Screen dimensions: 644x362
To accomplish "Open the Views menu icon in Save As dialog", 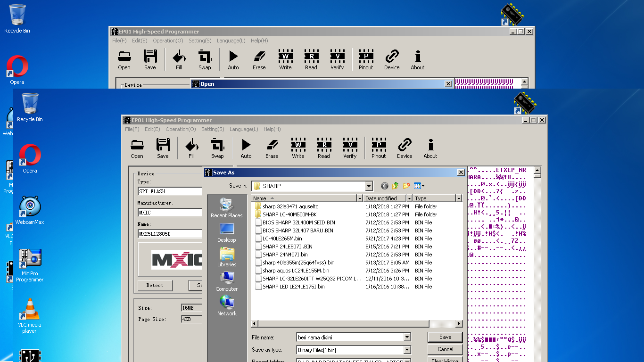I will pyautogui.click(x=419, y=186).
